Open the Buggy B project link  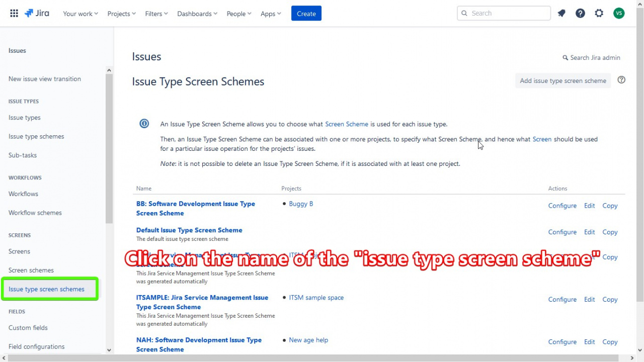pos(301,204)
